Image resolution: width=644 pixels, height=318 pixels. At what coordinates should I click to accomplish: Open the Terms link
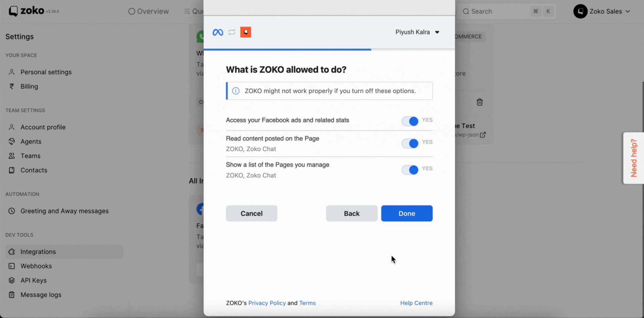[x=307, y=303]
